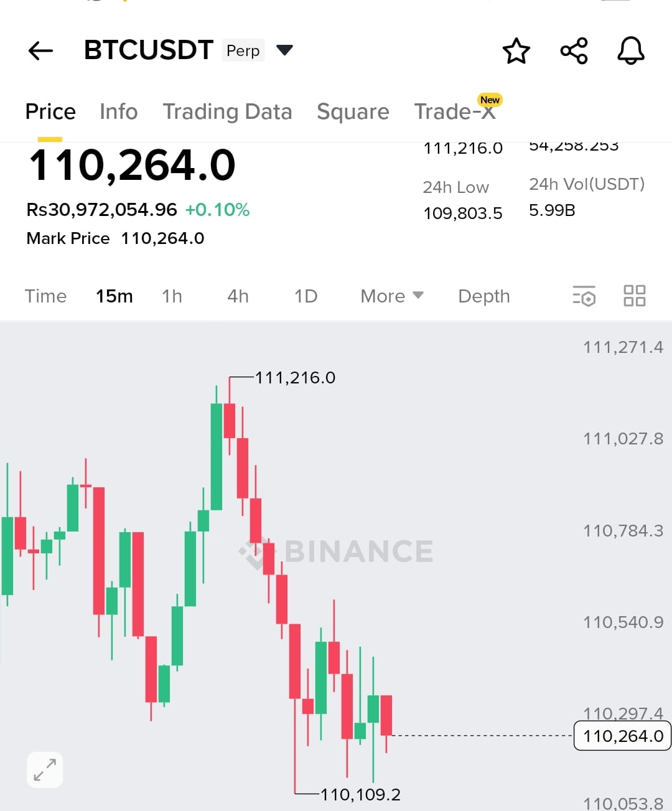Favorite BTCUSDT using the star icon

(x=516, y=52)
